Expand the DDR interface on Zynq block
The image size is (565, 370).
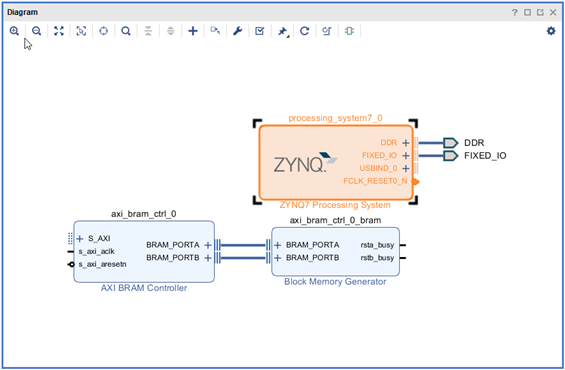click(x=406, y=143)
